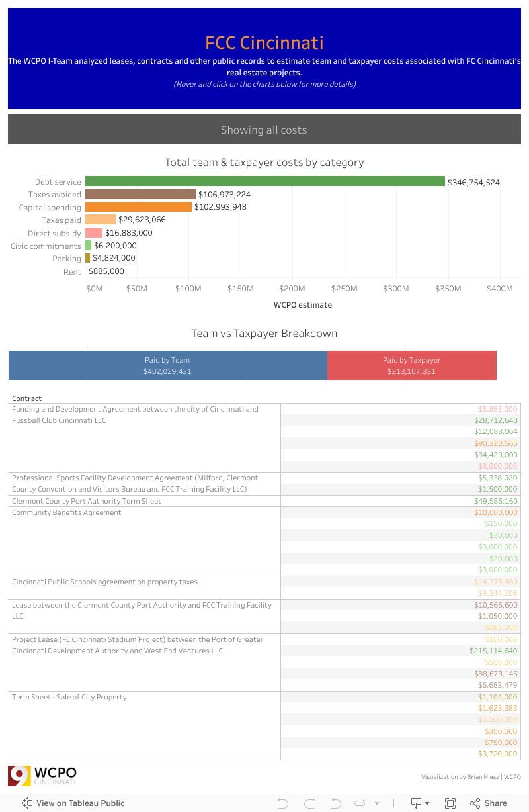Click the Contract column header
The height and width of the screenshot is (812, 529).
click(26, 398)
